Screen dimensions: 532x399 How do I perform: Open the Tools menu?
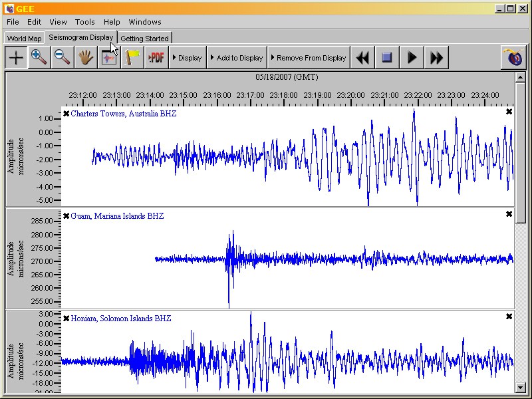point(85,22)
